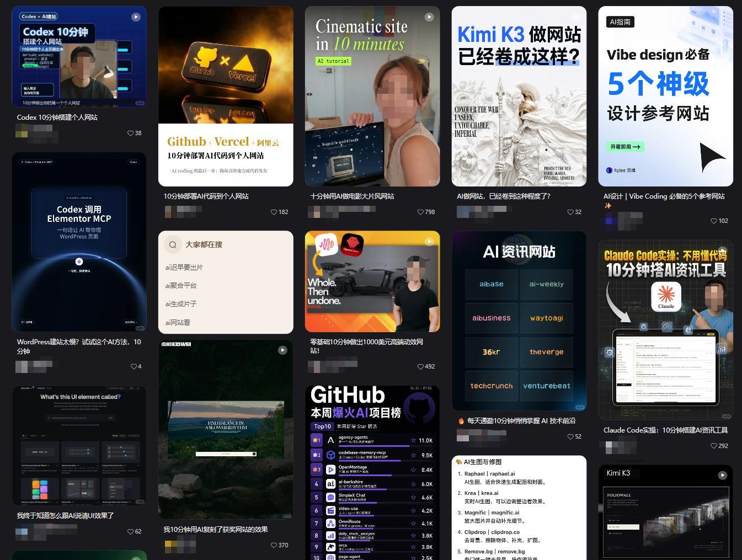Viewport: 742px width, 560px height.
Task: Open the 'Codex 调用 Elementor MCP' cover
Action: point(79,242)
